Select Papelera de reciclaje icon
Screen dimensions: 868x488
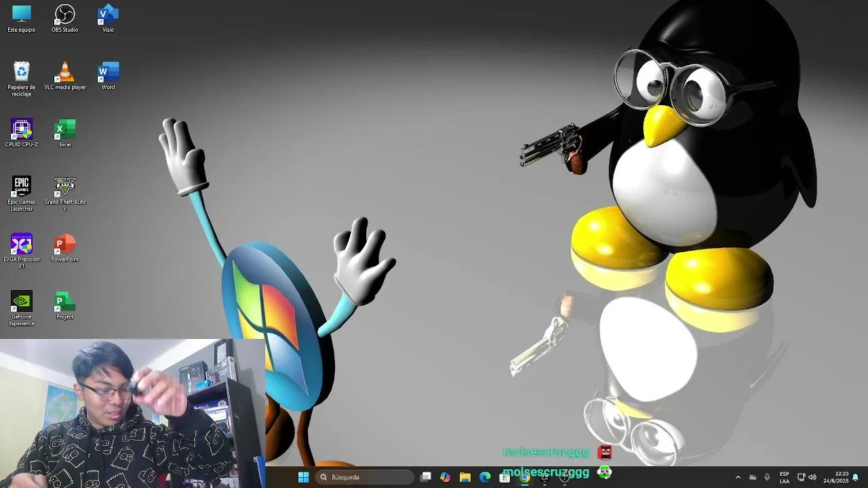(22, 79)
